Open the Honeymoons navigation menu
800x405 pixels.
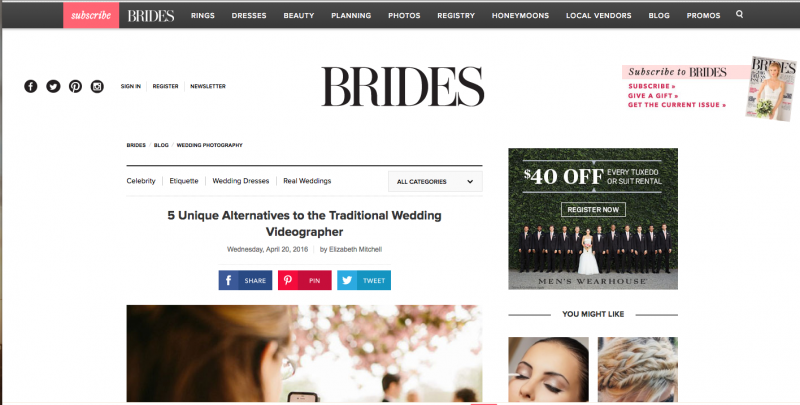[x=520, y=15]
